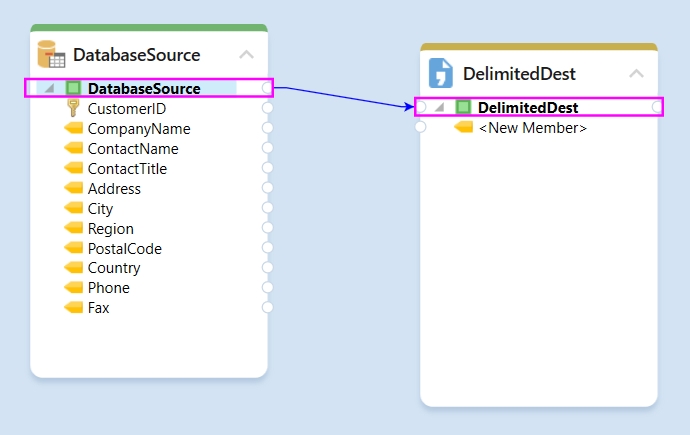Select the ContactName field
The height and width of the screenshot is (435, 690).
tap(132, 149)
